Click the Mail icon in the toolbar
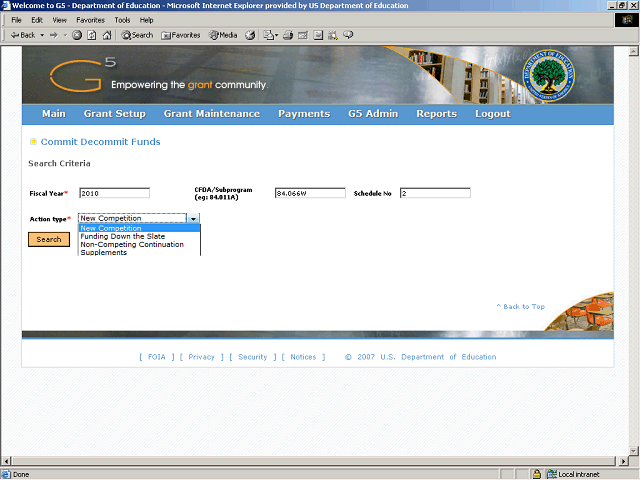The width and height of the screenshot is (640, 480). [270, 36]
